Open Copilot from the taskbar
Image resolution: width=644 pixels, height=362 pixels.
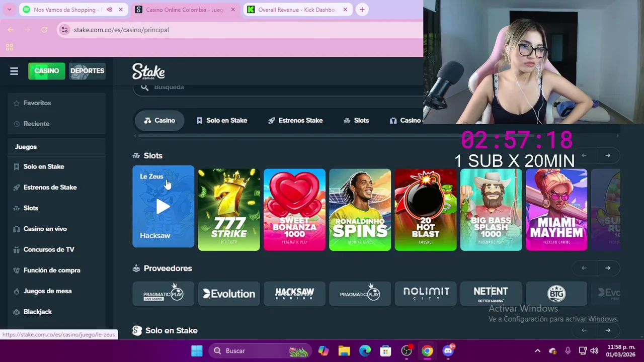click(x=324, y=351)
